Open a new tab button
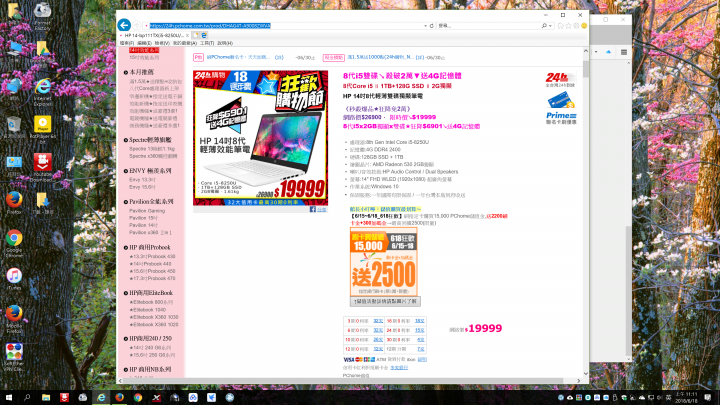720x405 pixels. coord(196,35)
